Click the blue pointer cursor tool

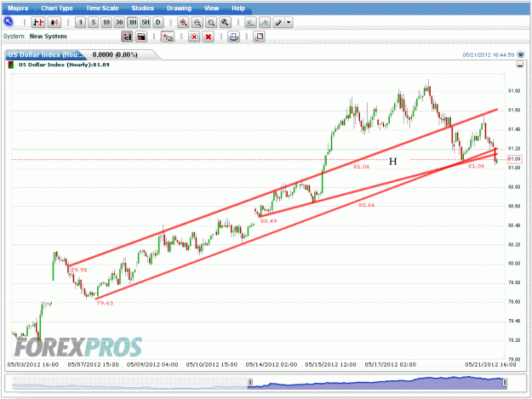click(9, 22)
